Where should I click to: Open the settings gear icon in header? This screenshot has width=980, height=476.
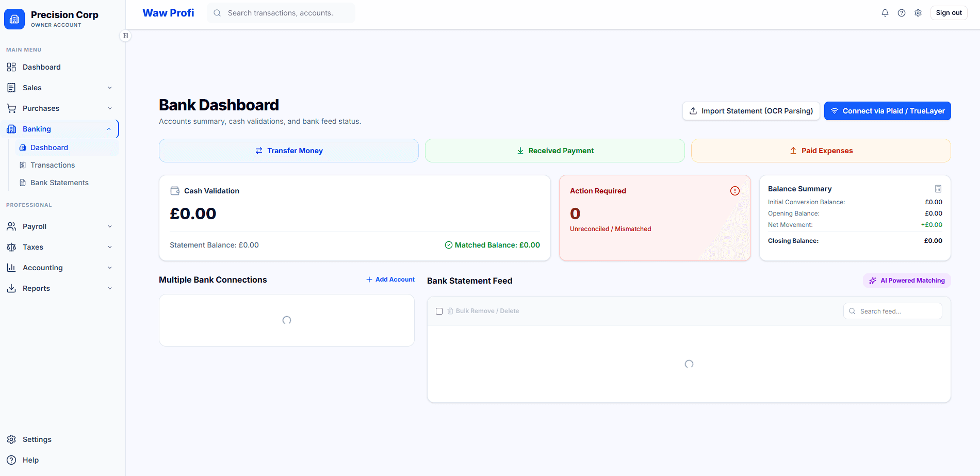918,13
